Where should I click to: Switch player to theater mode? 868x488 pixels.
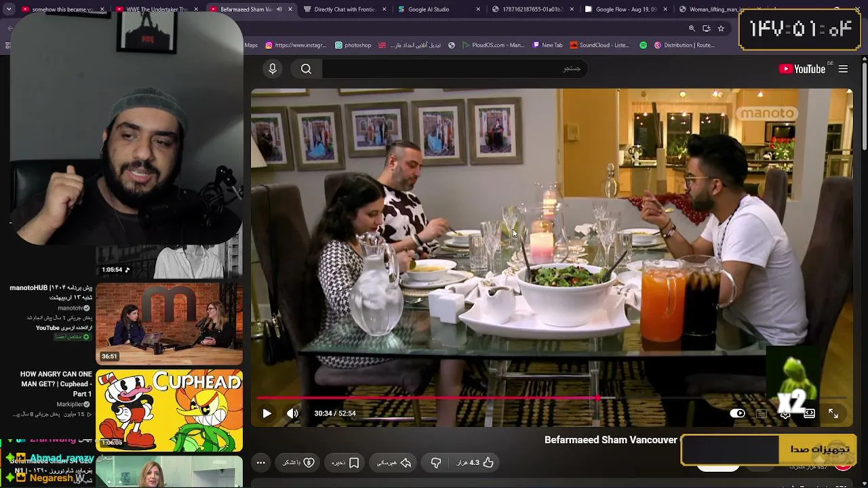[x=809, y=413]
